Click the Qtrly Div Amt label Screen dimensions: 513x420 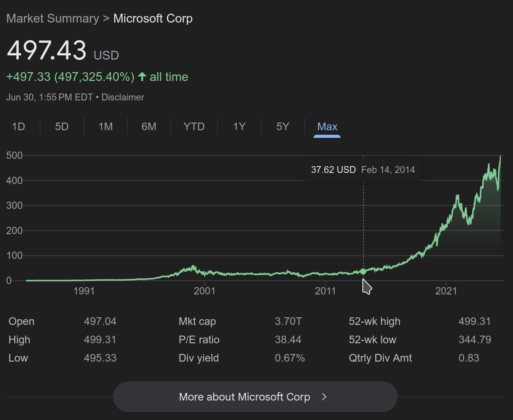(380, 358)
